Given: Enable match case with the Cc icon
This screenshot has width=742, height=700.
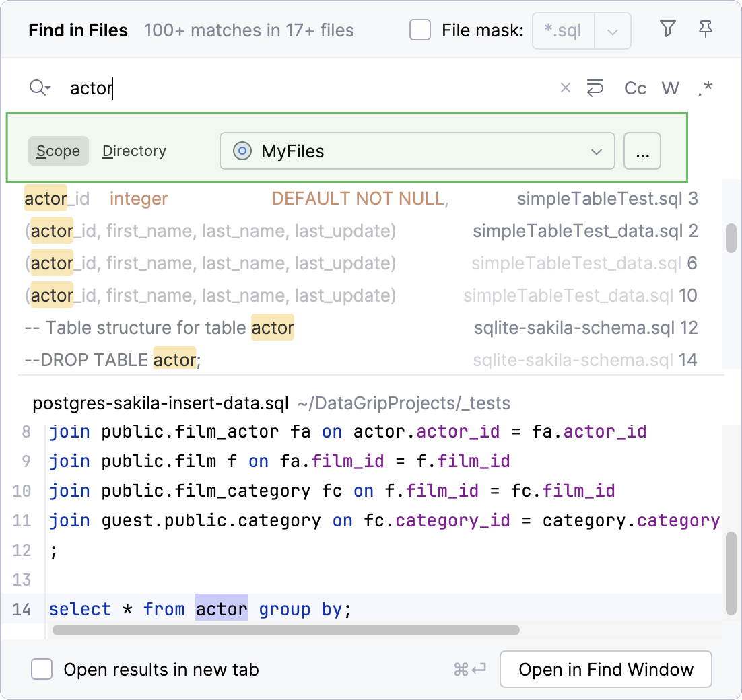Looking at the screenshot, I should pos(634,87).
